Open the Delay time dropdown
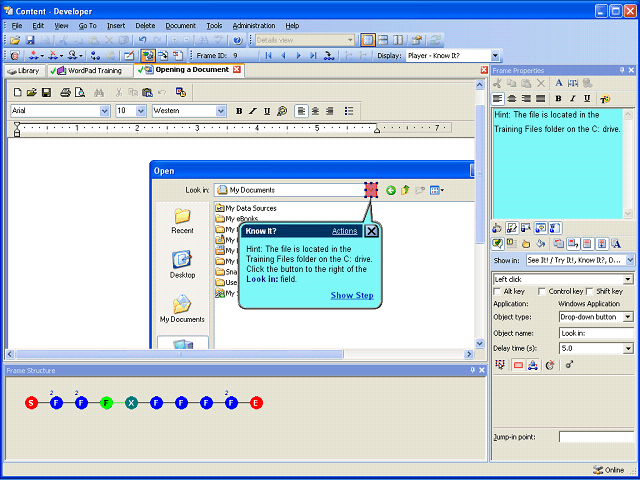This screenshot has height=480, width=640. point(628,349)
